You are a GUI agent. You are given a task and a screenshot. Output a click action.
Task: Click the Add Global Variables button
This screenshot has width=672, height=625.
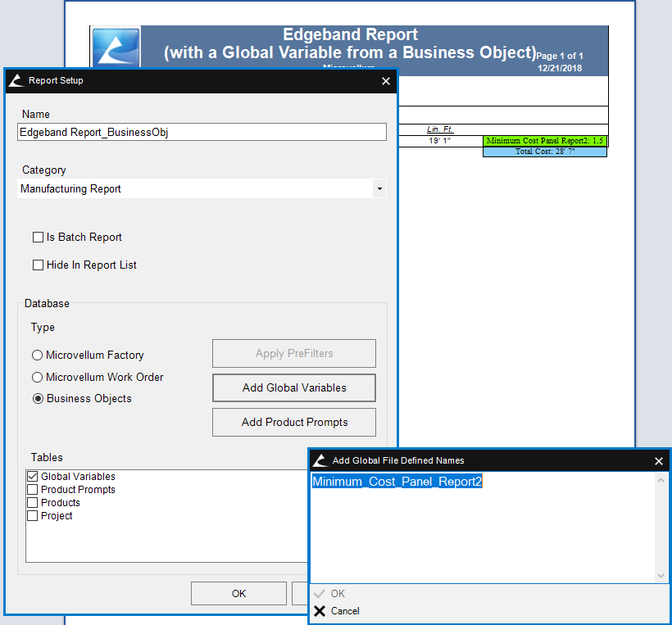[294, 387]
